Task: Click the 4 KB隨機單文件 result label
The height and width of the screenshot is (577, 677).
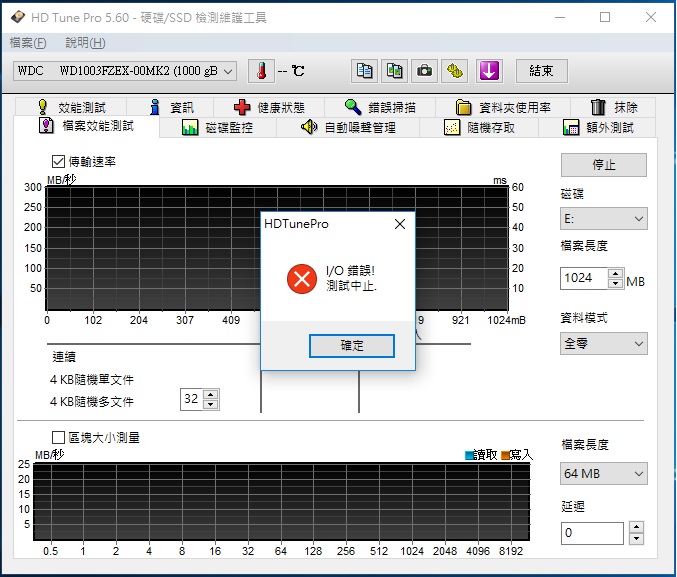Action: point(92,380)
